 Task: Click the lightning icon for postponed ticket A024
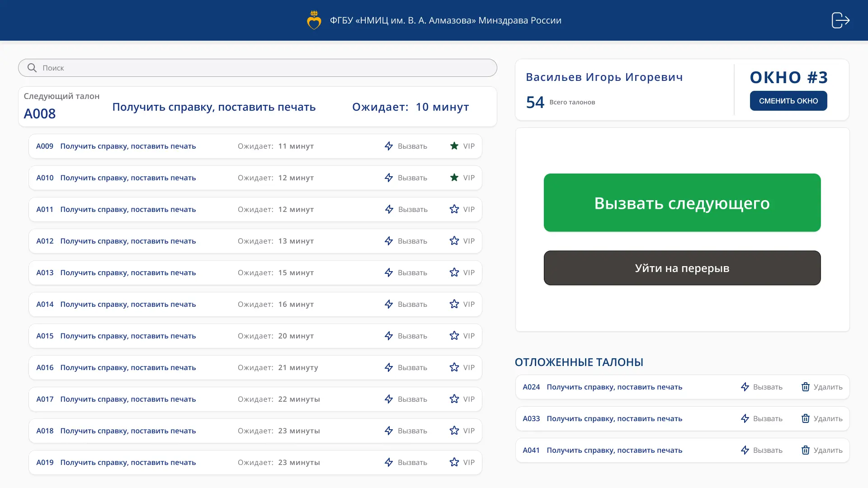pos(745,387)
